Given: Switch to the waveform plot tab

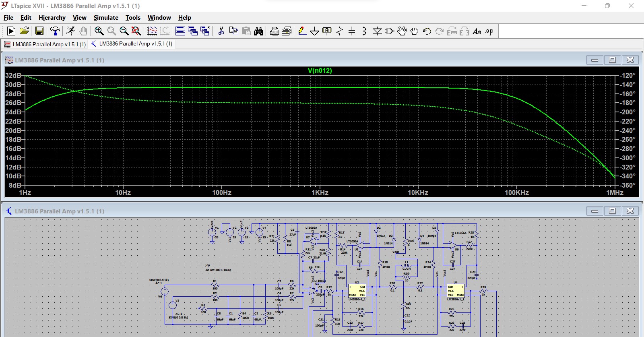Looking at the screenshot, I should 45,44.
